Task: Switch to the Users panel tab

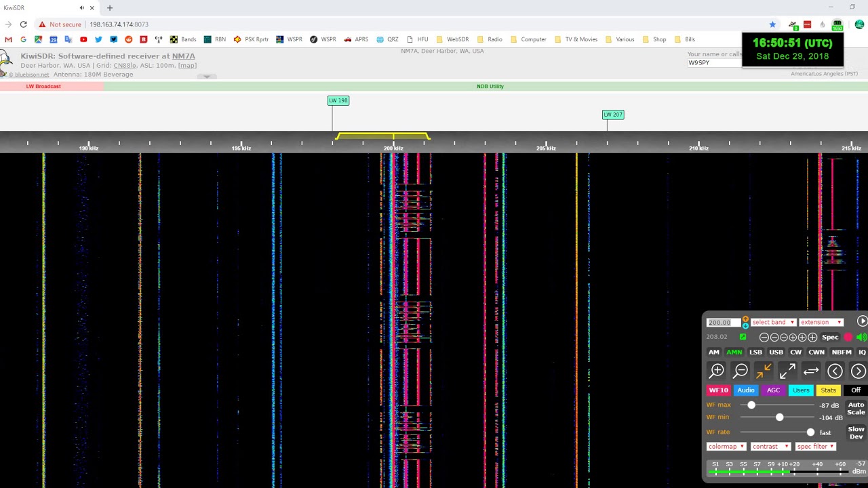Action: point(801,390)
